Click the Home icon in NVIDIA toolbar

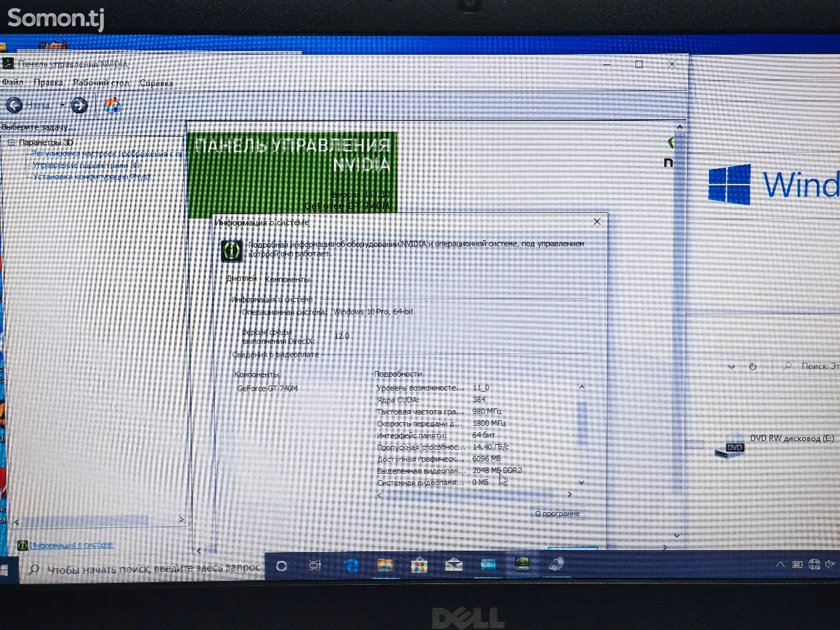tap(112, 106)
